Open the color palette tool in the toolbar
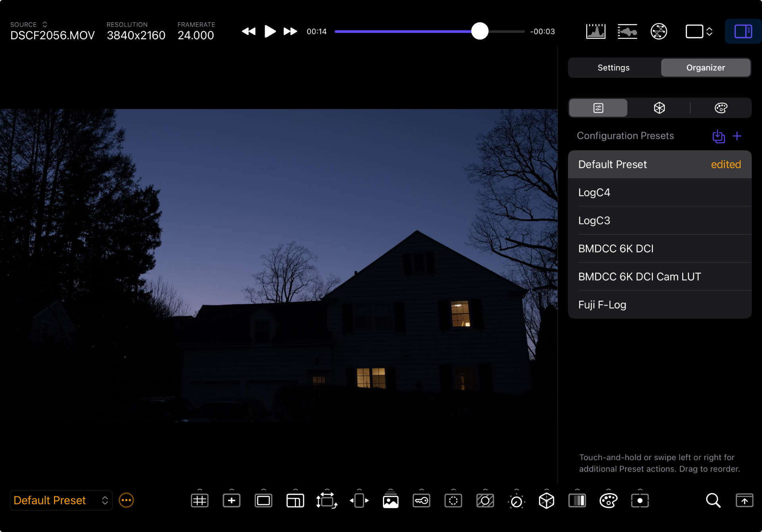This screenshot has height=532, width=762. point(608,501)
